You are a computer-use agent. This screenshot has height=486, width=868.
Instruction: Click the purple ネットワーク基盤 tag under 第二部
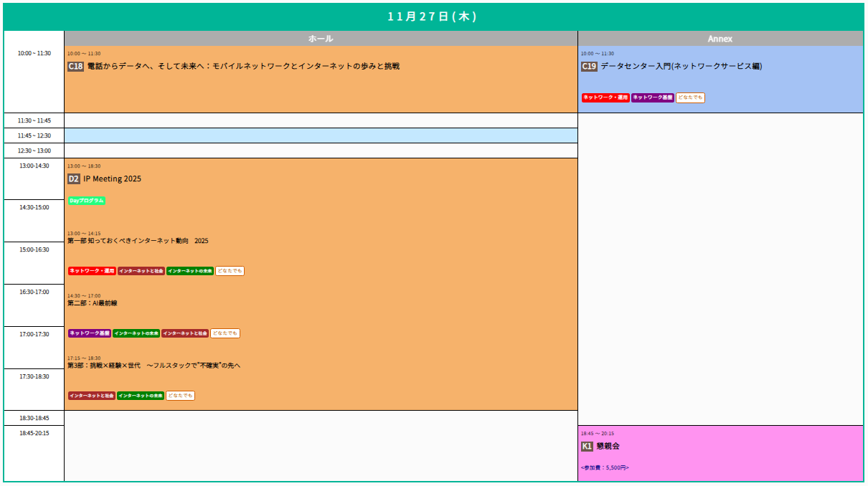[90, 333]
